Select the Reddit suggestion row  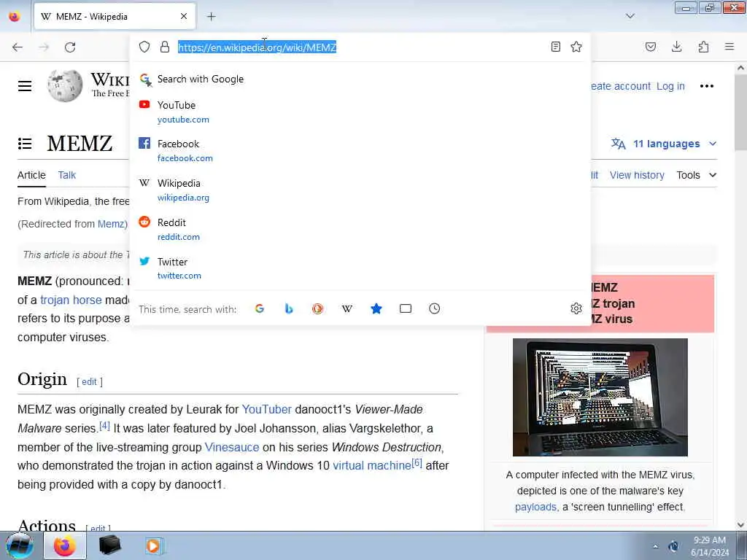[360, 229]
